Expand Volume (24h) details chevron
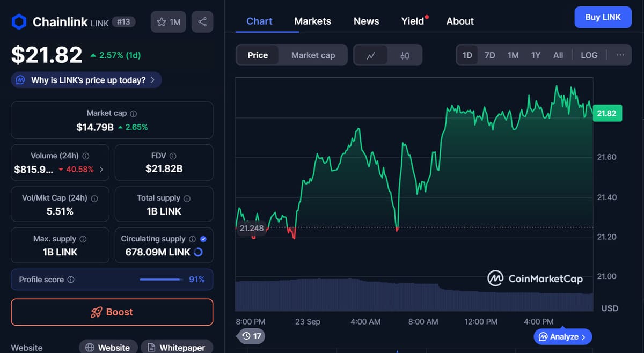This screenshot has height=353, width=644. tap(102, 170)
